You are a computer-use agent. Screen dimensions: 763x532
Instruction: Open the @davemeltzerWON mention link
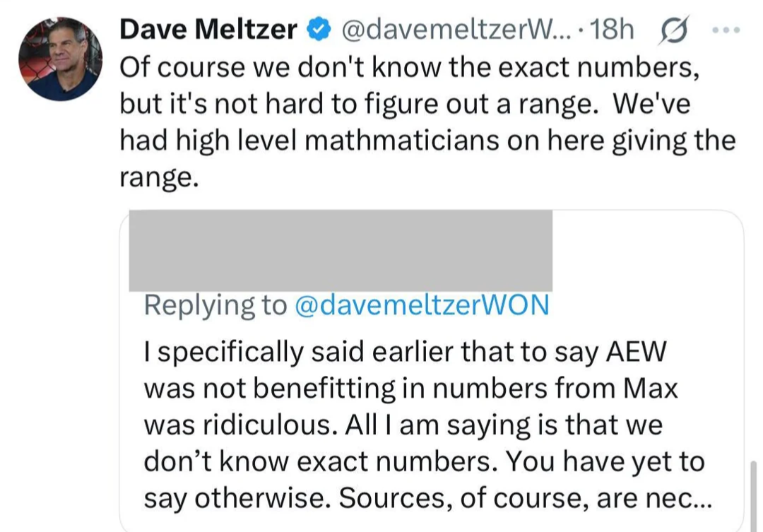coord(420,305)
